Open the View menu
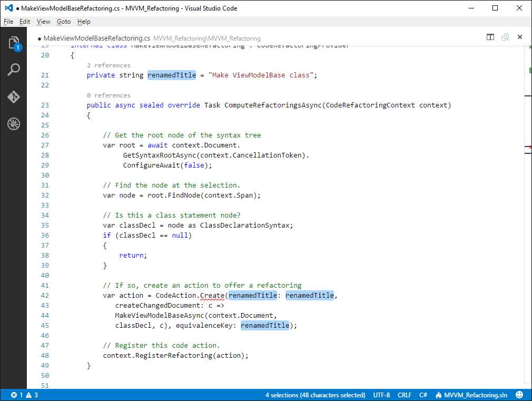Image resolution: width=532 pixels, height=401 pixels. coord(43,22)
